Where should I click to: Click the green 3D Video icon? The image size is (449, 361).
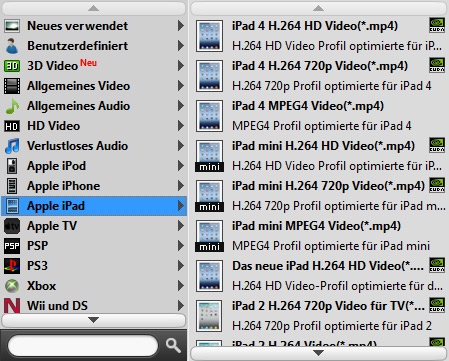click(x=12, y=66)
